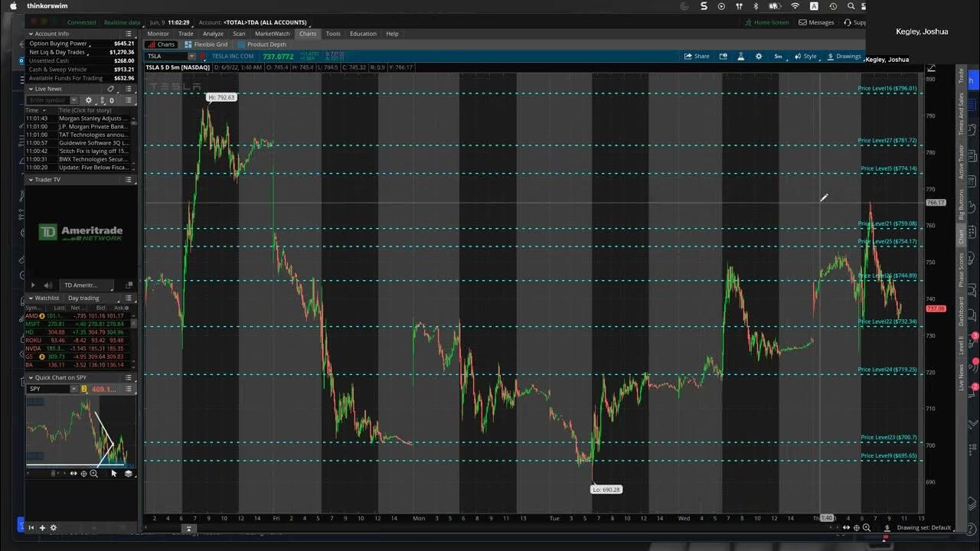Open chart settings gear in chart toolbar
Image resolution: width=980 pixels, height=551 pixels.
pos(759,56)
